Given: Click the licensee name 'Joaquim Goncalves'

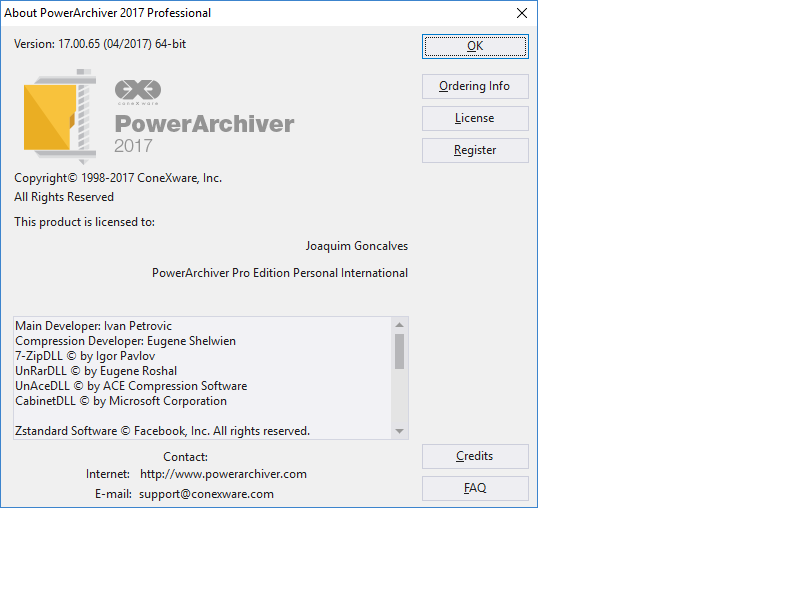Looking at the screenshot, I should point(357,246).
